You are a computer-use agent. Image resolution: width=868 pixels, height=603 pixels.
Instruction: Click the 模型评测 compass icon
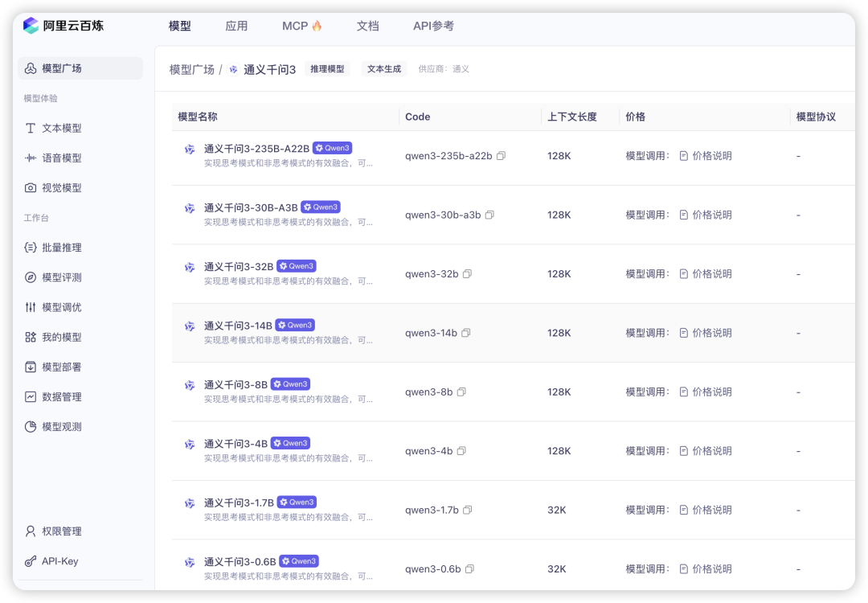31,277
